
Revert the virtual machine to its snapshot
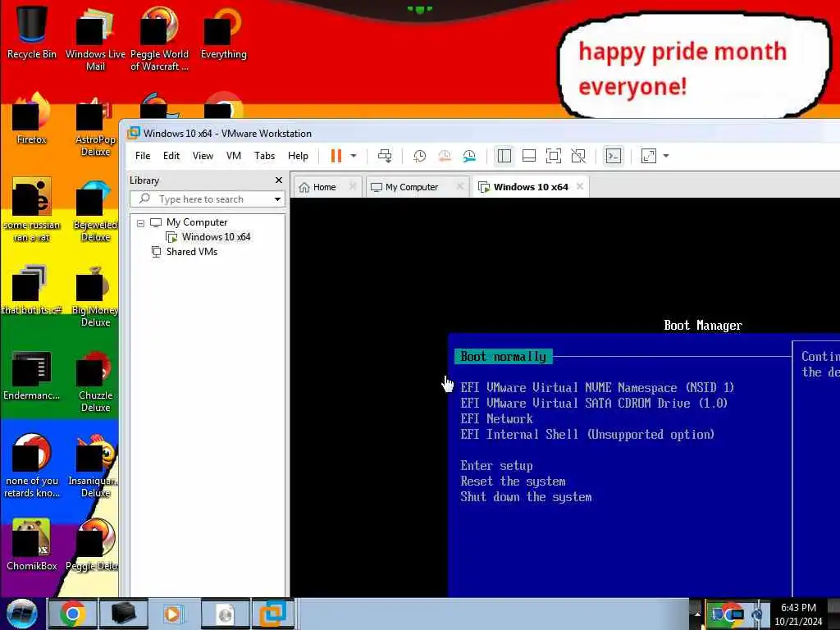click(444, 156)
